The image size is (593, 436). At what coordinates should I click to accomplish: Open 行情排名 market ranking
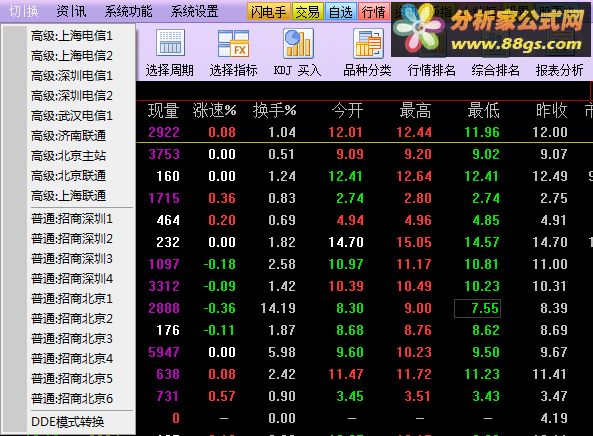click(x=432, y=70)
